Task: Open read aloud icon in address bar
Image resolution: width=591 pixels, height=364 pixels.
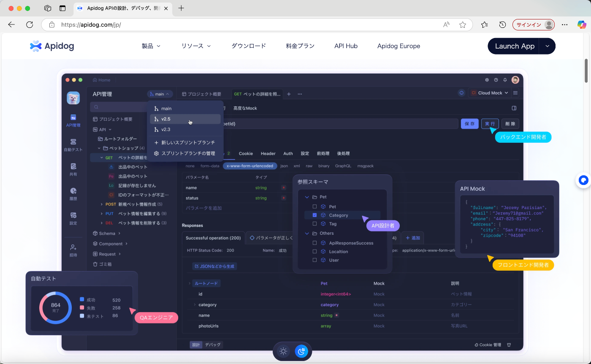Action: click(x=446, y=24)
